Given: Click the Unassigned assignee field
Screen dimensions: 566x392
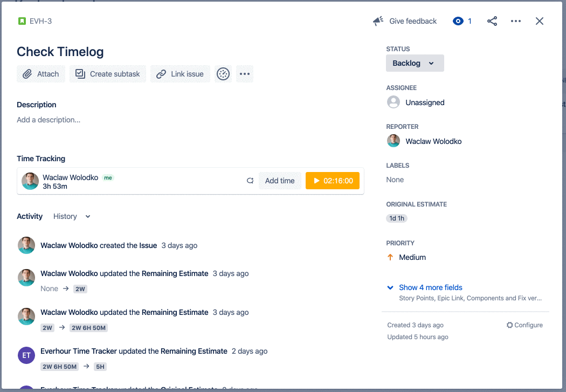Looking at the screenshot, I should click(425, 102).
